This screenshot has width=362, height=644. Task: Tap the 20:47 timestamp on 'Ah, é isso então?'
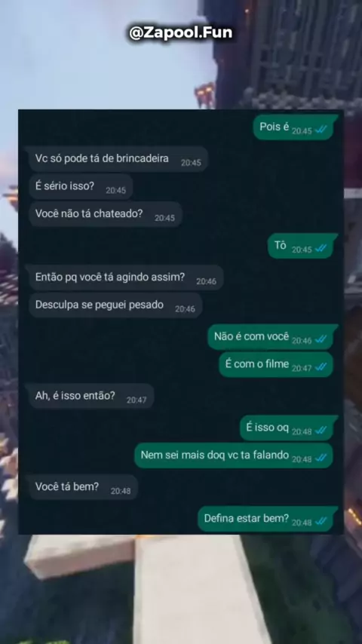coord(137,400)
